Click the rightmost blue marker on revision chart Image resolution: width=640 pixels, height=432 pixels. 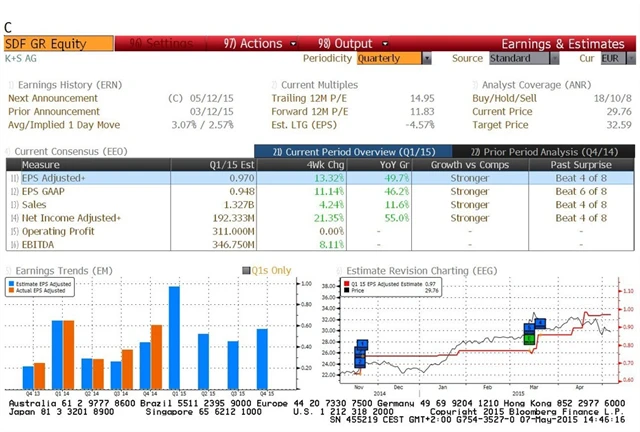(x=540, y=323)
